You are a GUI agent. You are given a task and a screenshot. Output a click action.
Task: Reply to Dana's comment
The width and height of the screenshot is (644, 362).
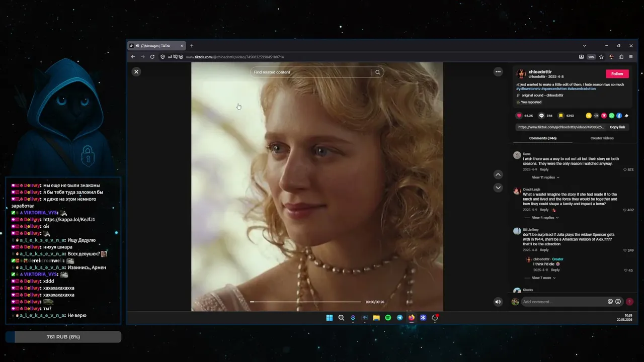(x=544, y=169)
